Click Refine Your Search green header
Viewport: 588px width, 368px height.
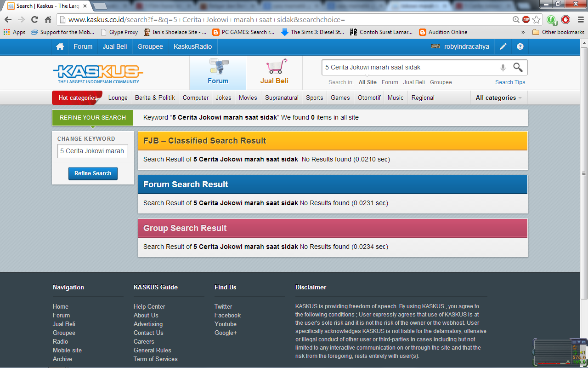[x=92, y=118]
